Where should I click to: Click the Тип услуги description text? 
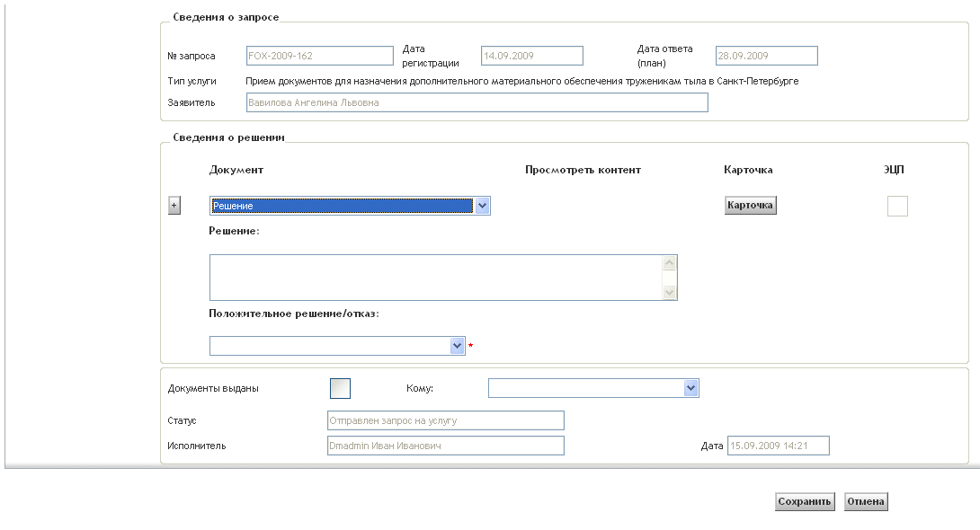pos(521,81)
